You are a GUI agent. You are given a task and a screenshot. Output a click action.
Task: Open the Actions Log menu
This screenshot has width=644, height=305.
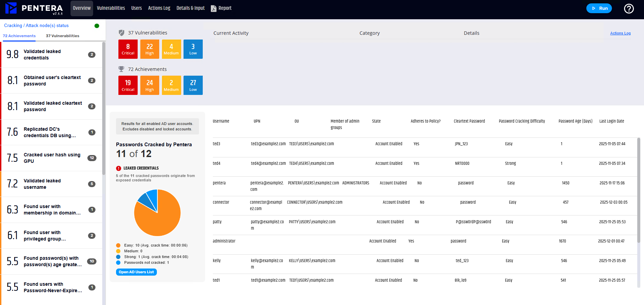(159, 8)
